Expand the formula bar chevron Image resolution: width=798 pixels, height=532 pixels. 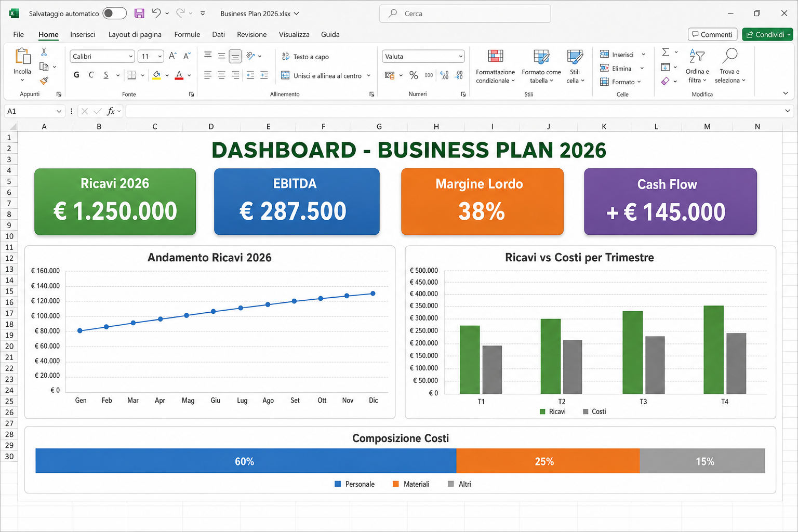click(788, 111)
